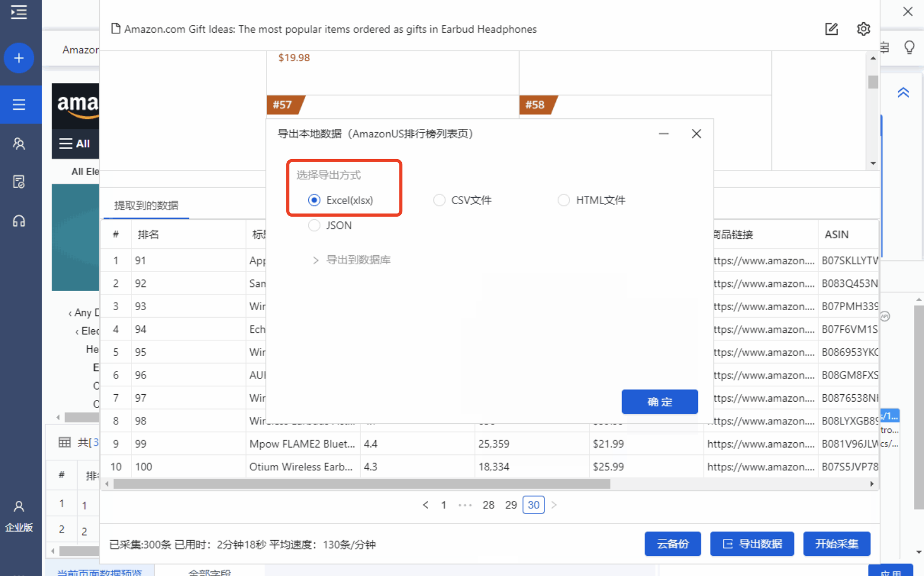The height and width of the screenshot is (576, 924).
Task: Open the headset support icon in sidebar
Action: point(19,221)
